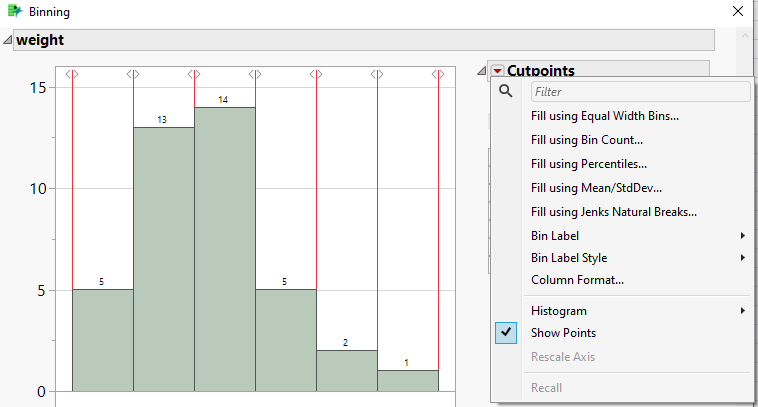The width and height of the screenshot is (758, 407).
Task: Click the search magnifier icon in menu
Action: 506,91
